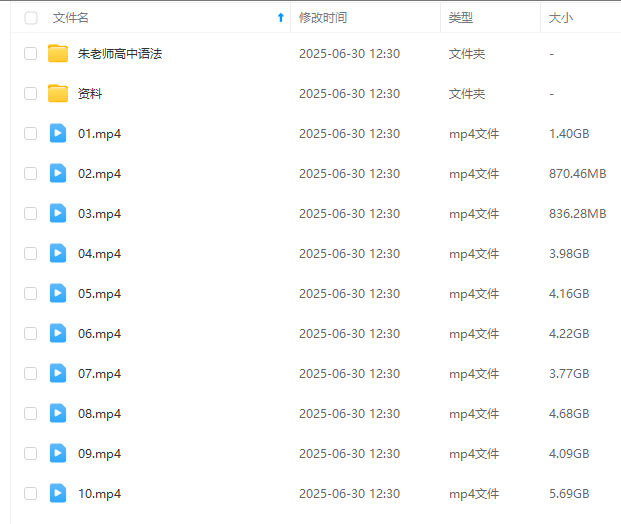Click the 3.98GB size cell
621x524 pixels.
point(569,254)
